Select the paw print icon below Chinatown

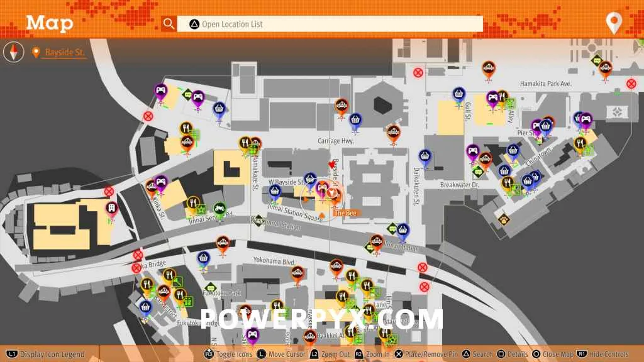click(504, 219)
